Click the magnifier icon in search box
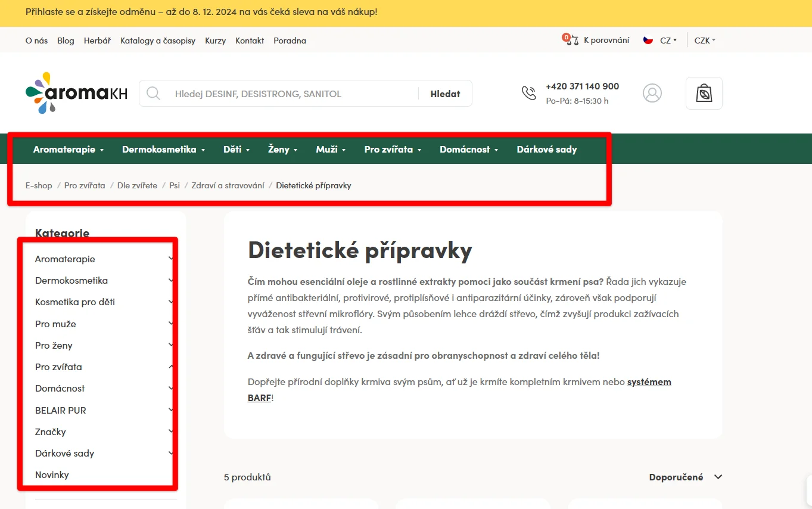 coord(154,94)
